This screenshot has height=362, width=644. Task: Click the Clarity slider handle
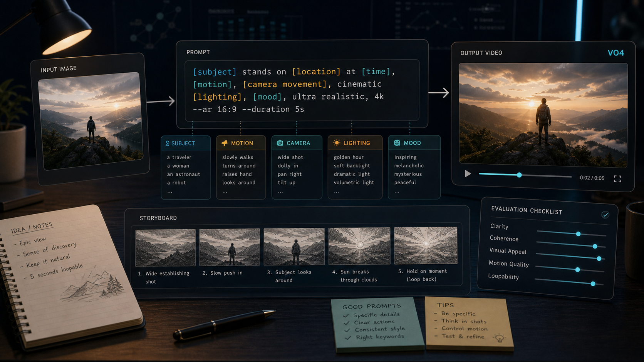coord(578,234)
